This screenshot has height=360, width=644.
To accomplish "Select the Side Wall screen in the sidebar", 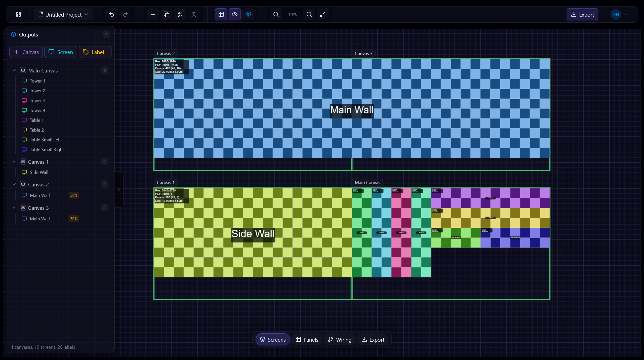I will pyautogui.click(x=39, y=172).
